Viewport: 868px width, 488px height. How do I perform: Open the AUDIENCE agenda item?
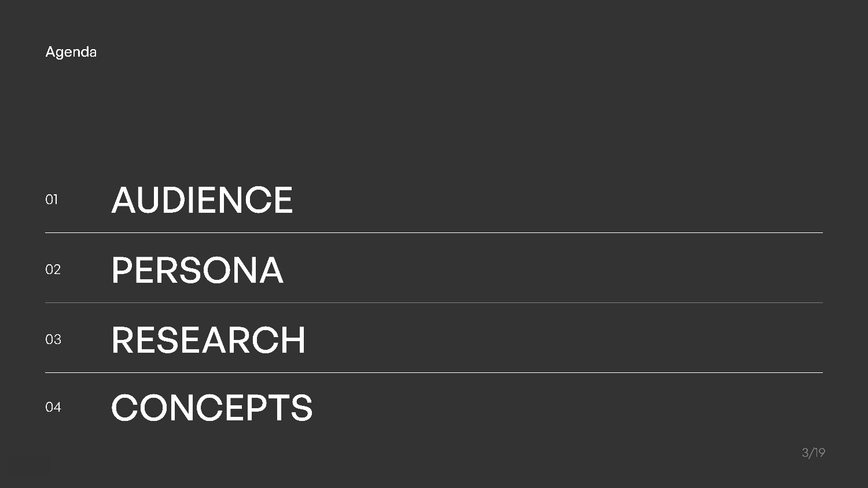click(x=202, y=200)
